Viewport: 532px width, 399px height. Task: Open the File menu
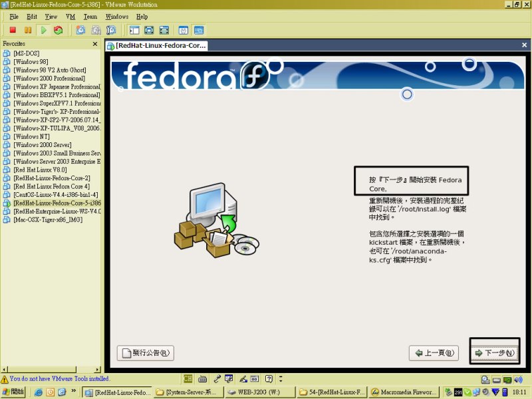click(14, 17)
